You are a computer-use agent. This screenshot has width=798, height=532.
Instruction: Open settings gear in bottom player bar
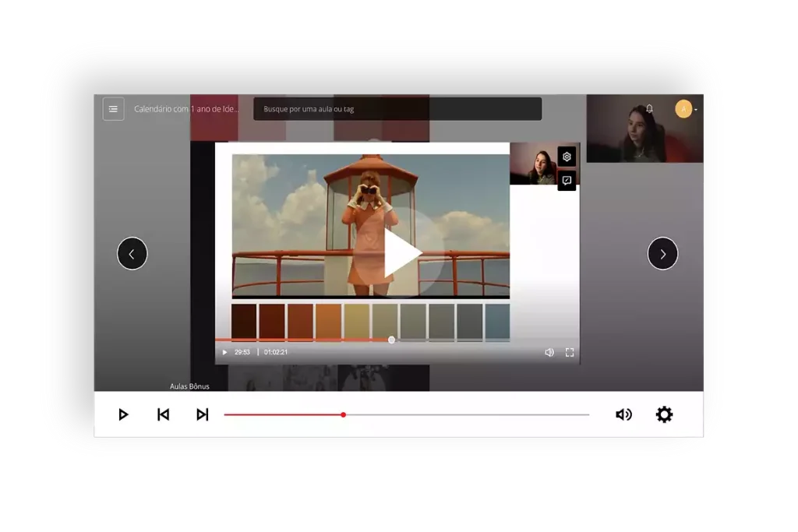[664, 414]
